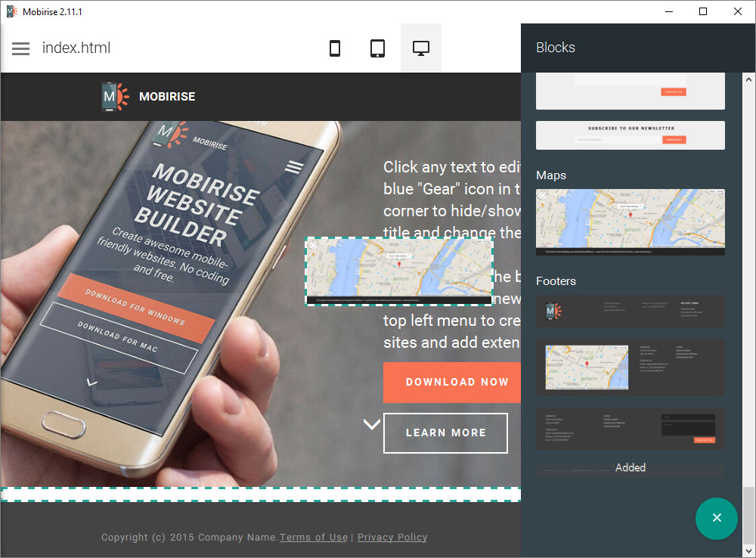Click the Blocks panel scrollbar thumb
The height and width of the screenshot is (558, 756).
(x=748, y=514)
